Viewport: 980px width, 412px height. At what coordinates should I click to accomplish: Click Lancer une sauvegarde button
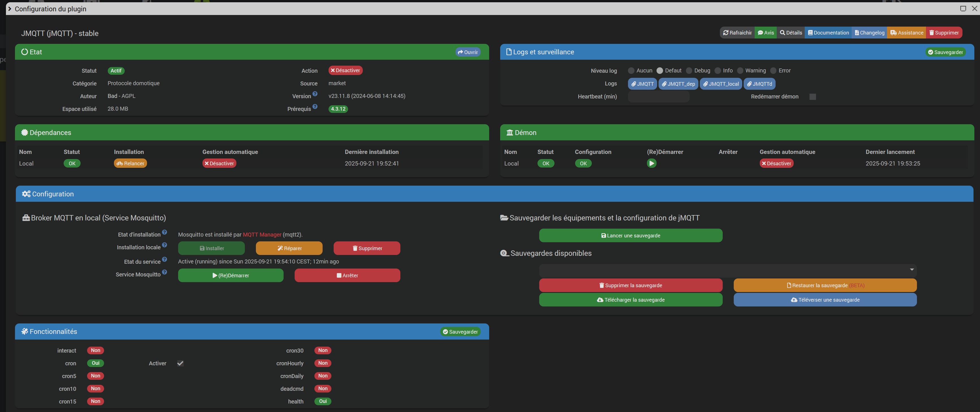pyautogui.click(x=630, y=235)
